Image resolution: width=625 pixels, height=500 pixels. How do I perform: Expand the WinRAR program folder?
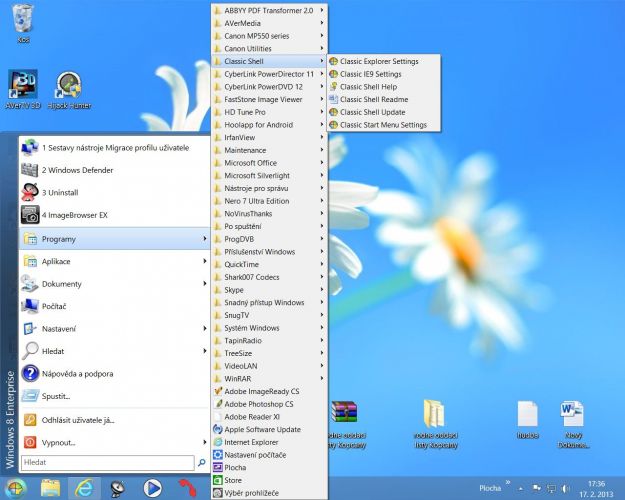(x=269, y=379)
